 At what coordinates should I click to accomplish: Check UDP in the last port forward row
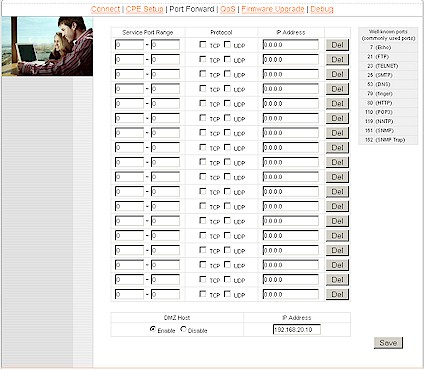point(227,294)
